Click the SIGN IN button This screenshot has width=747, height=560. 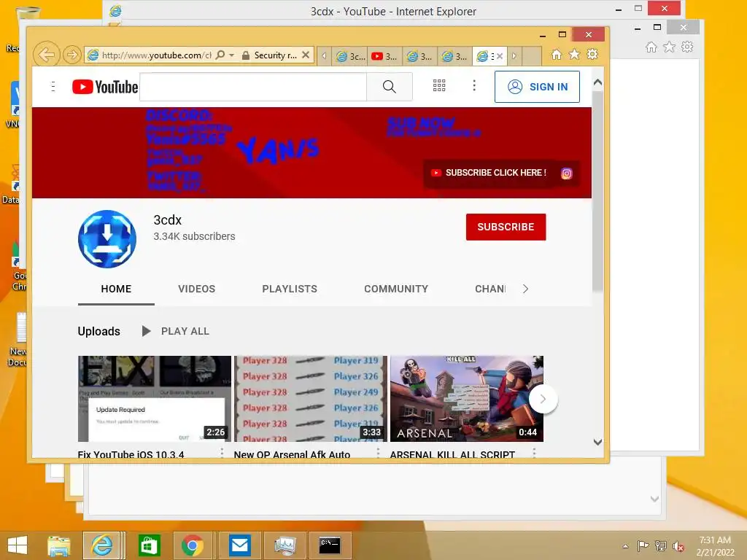point(537,87)
